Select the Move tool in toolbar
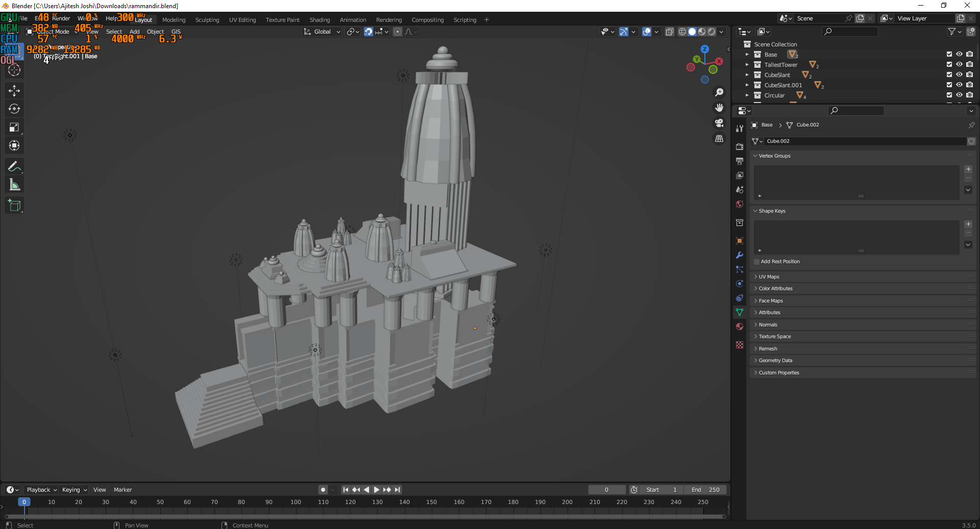Viewport: 980px width, 529px height. click(x=14, y=91)
